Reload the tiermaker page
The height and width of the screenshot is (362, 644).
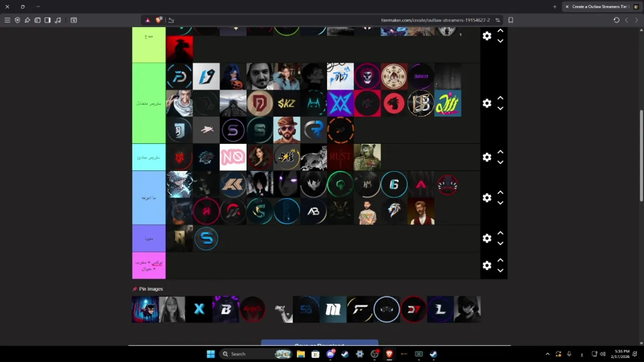click(616, 20)
